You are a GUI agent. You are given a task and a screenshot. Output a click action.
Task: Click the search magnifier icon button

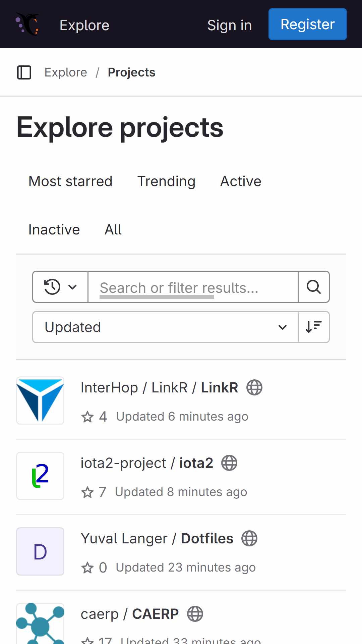click(314, 287)
